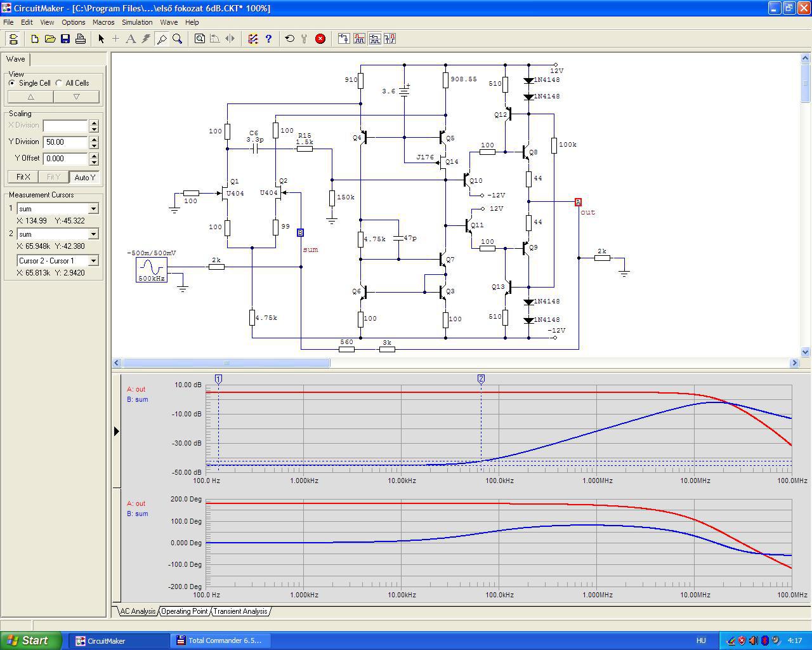
Task: Select the arrow pointer tool
Action: [101, 39]
